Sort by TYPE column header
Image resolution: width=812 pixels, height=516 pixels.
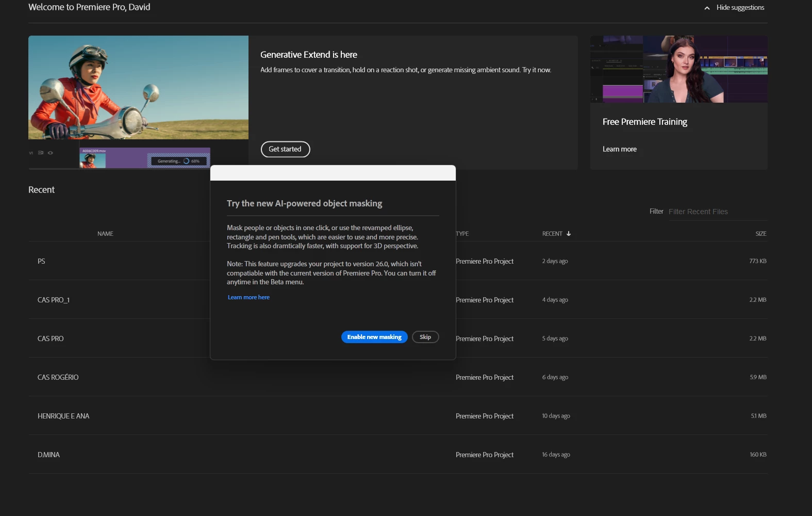(x=462, y=234)
